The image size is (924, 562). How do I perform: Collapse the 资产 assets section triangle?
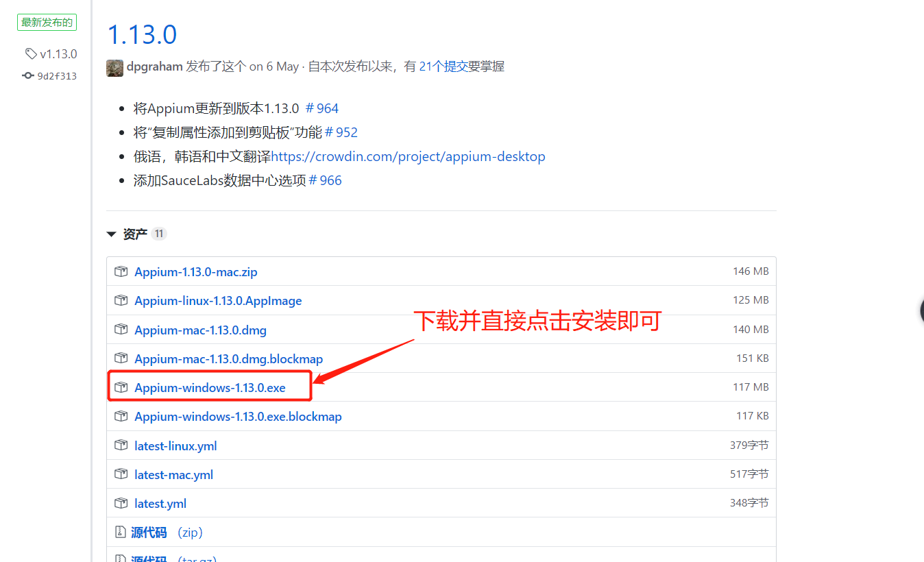coord(111,234)
